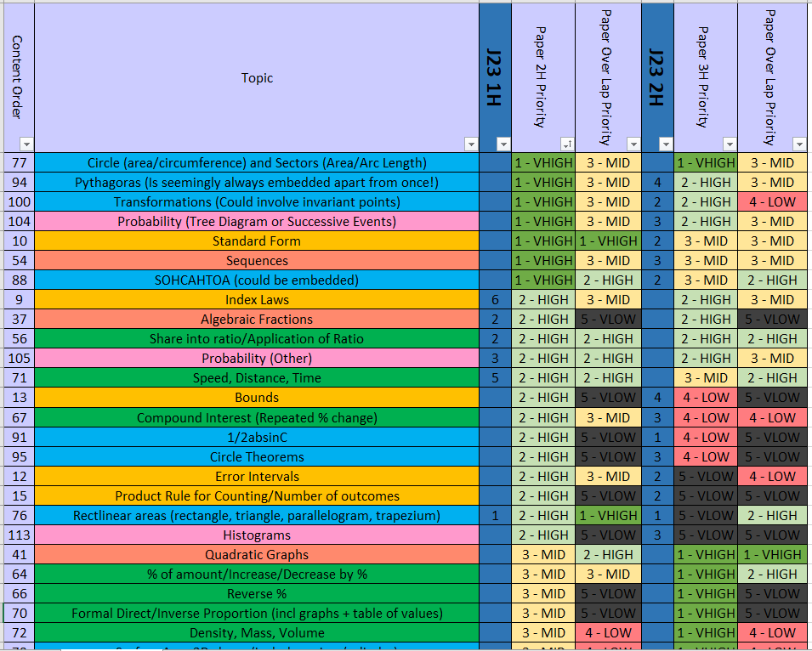Screen dimensions: 812x651
Task: Click the SOHCAHTOA topic cell
Action: pos(257,280)
